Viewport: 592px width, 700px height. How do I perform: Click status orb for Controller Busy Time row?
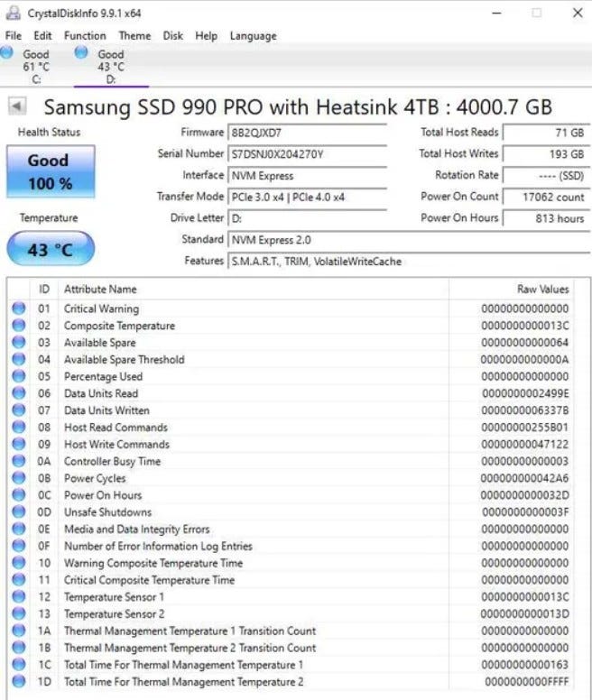pos(19,461)
